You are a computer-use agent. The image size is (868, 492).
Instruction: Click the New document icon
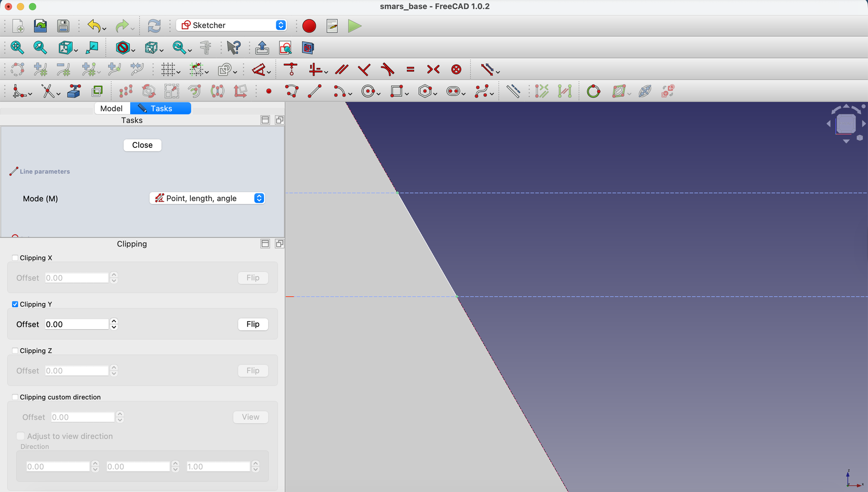[18, 26]
